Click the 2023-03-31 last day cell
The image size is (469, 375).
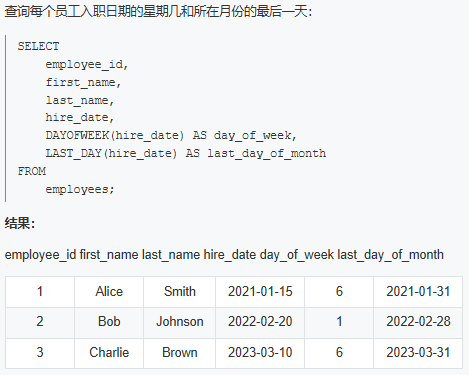click(x=418, y=353)
